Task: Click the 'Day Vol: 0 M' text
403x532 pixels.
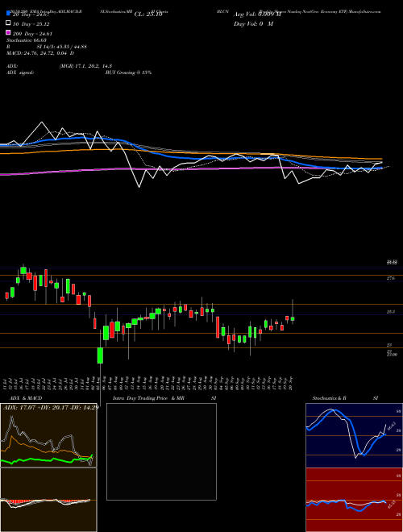Action: (253, 24)
